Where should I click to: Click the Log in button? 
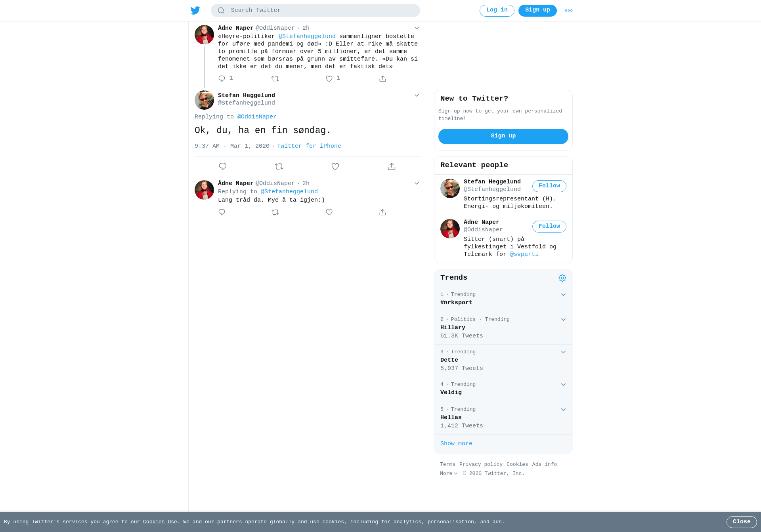[497, 11]
